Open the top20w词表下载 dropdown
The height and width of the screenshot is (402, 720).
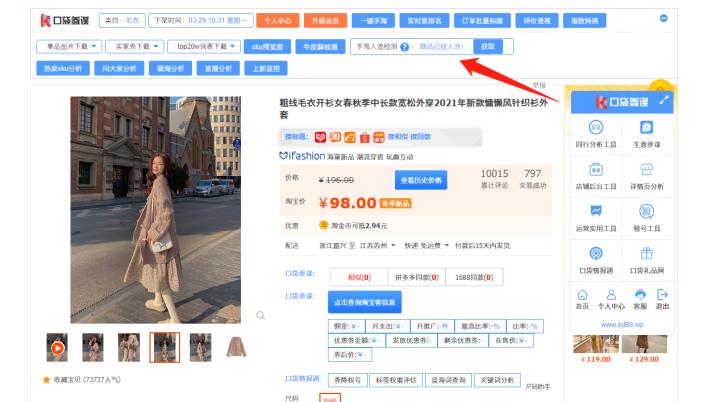tap(204, 46)
